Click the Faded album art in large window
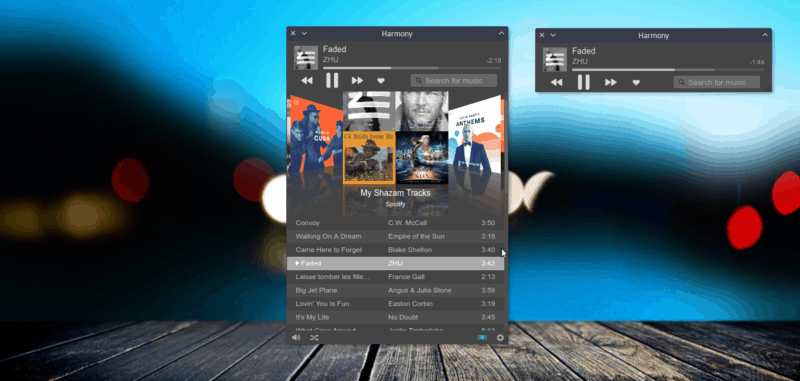Image resolution: width=800 pixels, height=381 pixels. tap(306, 58)
